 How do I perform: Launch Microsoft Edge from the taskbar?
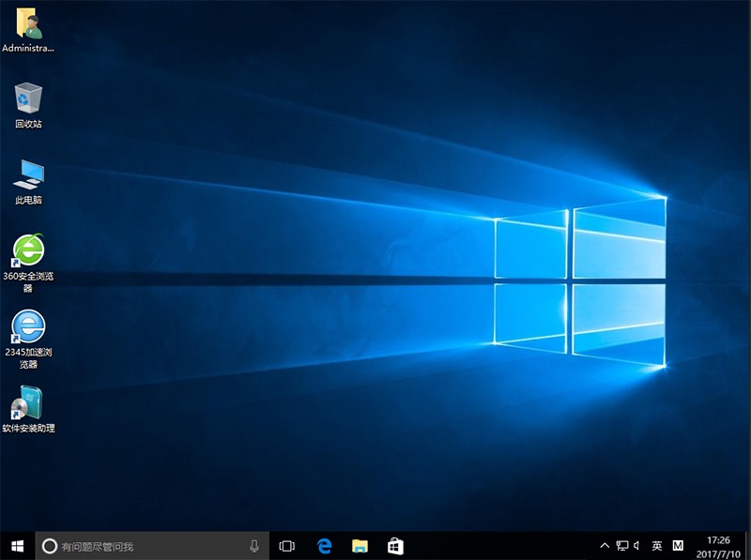324,546
